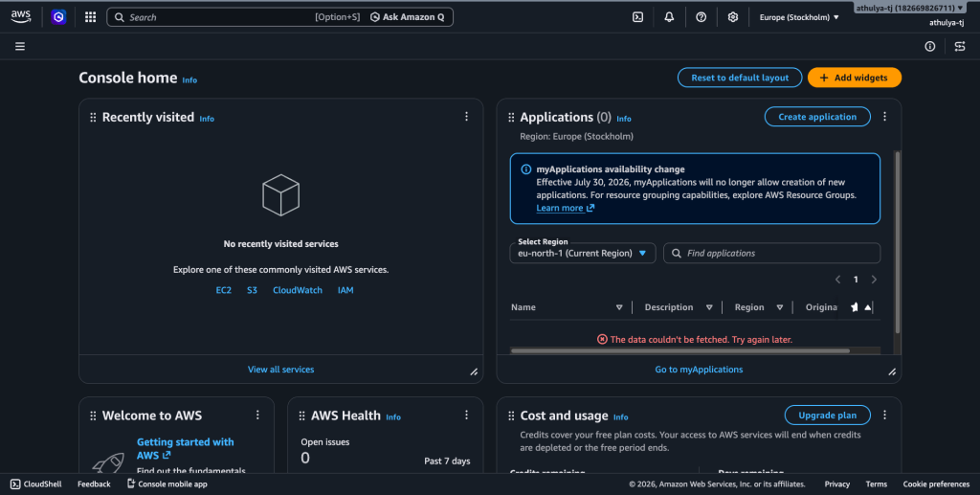Open the IAM service link

345,290
